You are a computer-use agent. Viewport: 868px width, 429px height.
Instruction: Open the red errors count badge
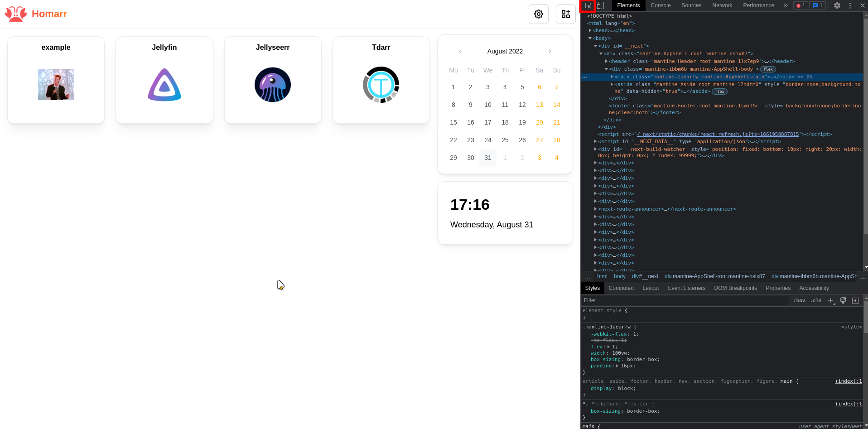[801, 5]
